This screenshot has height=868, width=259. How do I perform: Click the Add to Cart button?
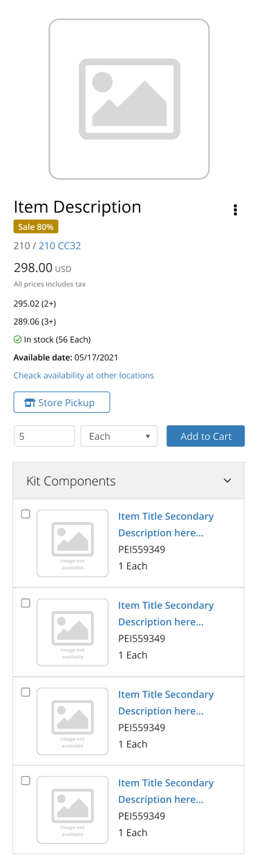point(206,436)
